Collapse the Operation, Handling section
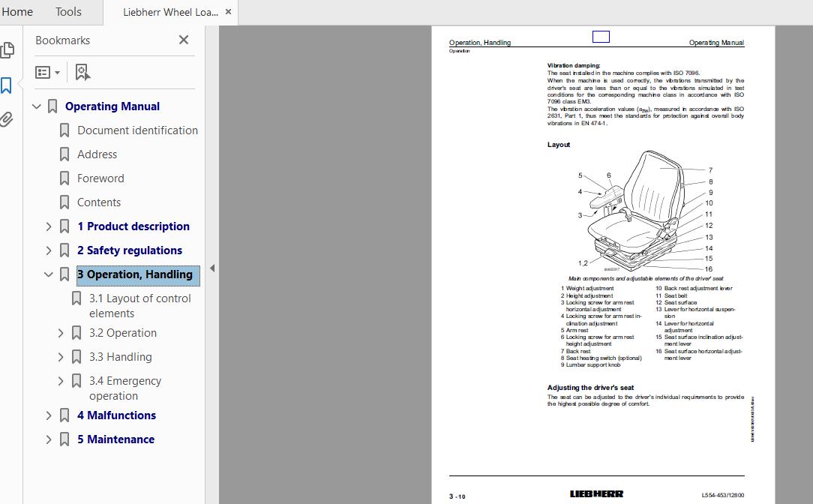Viewport: 813px width, 504px height. pos(49,274)
